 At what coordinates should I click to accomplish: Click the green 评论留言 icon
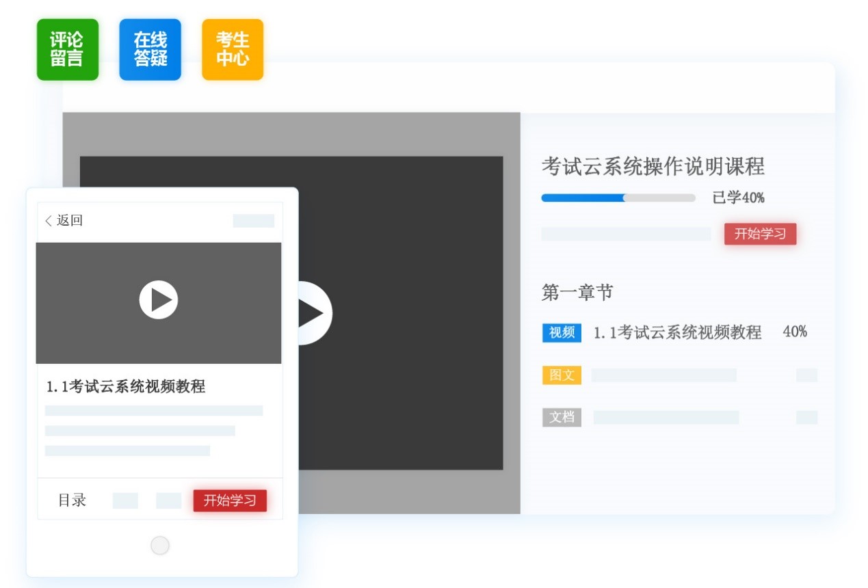tap(67, 50)
